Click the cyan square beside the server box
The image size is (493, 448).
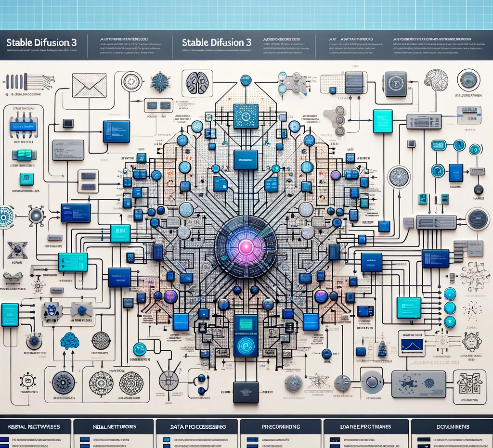[x=383, y=121]
